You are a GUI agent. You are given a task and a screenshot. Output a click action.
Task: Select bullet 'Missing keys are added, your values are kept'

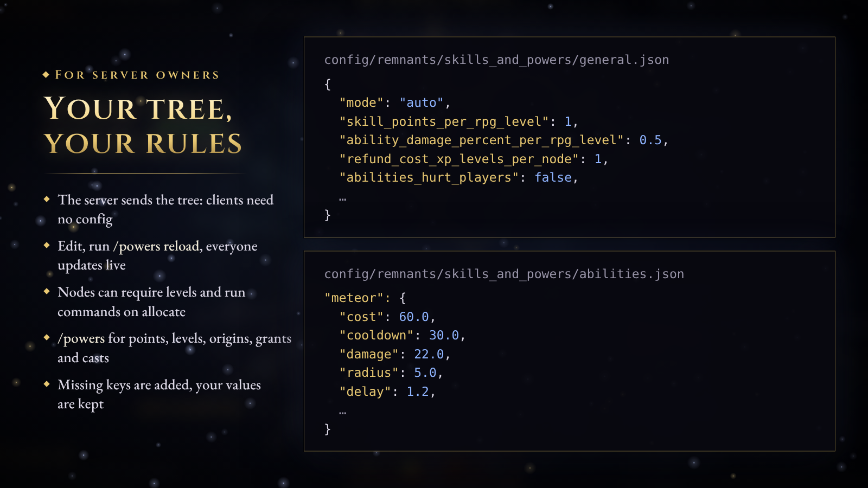[x=159, y=394]
